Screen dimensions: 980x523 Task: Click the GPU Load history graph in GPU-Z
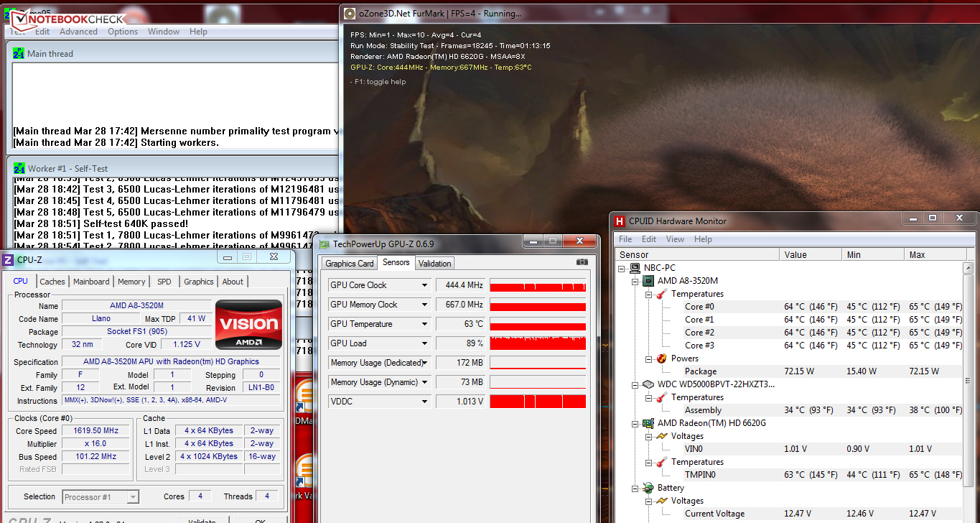pyautogui.click(x=538, y=343)
